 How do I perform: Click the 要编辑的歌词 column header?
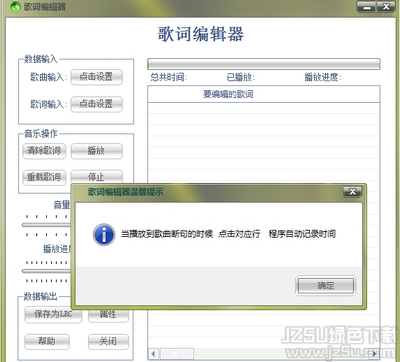click(263, 94)
